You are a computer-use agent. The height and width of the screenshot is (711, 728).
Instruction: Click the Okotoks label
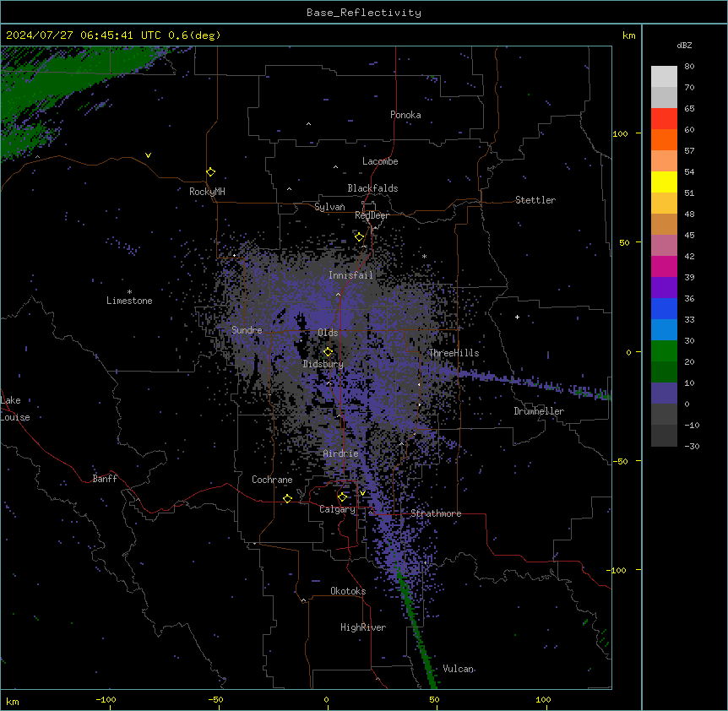point(348,591)
